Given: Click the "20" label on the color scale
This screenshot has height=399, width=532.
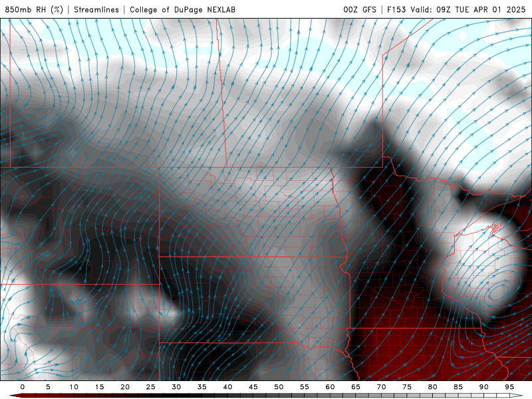Looking at the screenshot, I should click(125, 387).
